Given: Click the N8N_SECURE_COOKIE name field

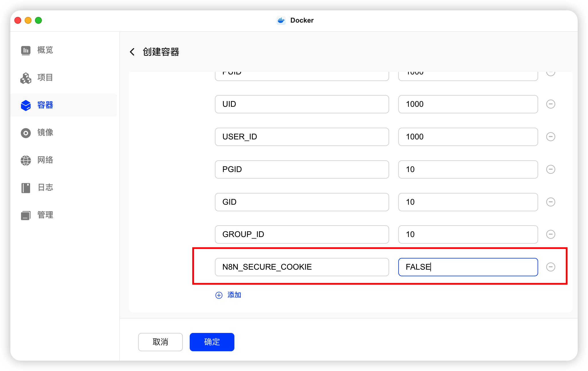Looking at the screenshot, I should [301, 267].
